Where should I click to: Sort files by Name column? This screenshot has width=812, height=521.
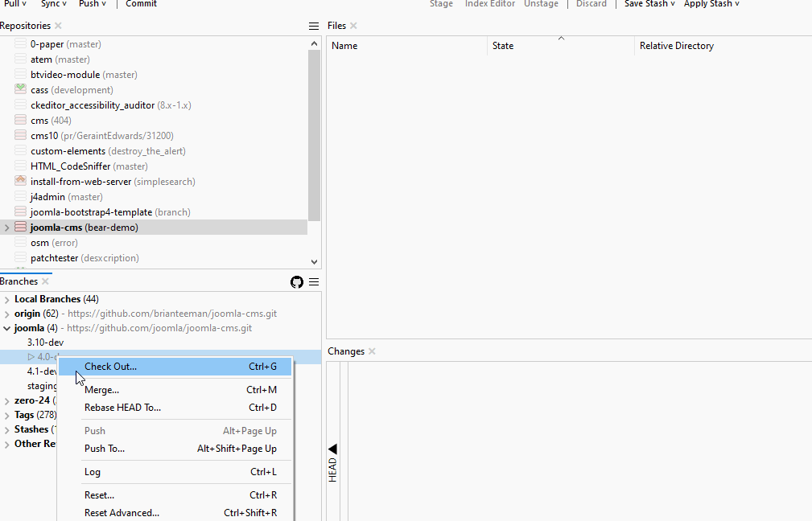coord(406,46)
